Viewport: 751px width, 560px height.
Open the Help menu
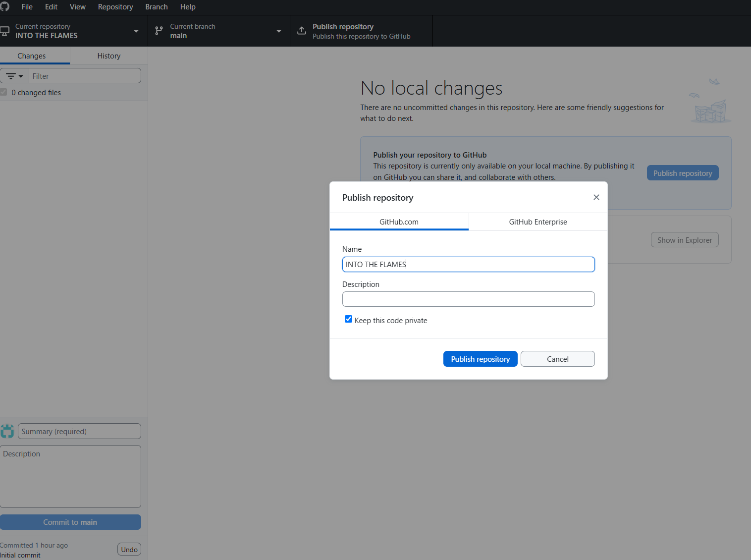[x=188, y=7]
